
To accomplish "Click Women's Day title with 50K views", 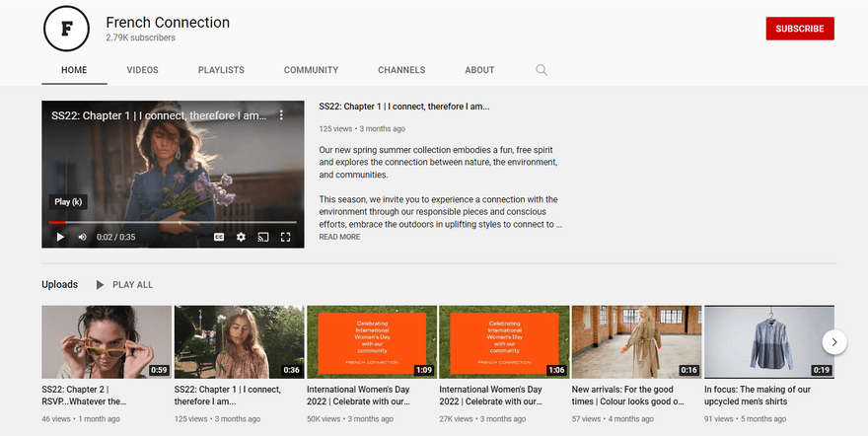I will click(x=358, y=396).
